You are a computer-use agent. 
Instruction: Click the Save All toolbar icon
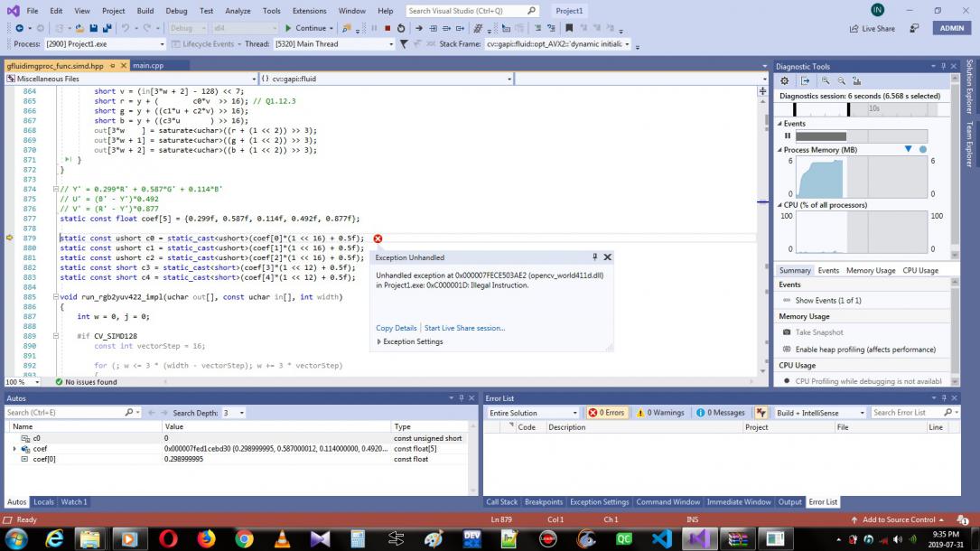(x=107, y=28)
